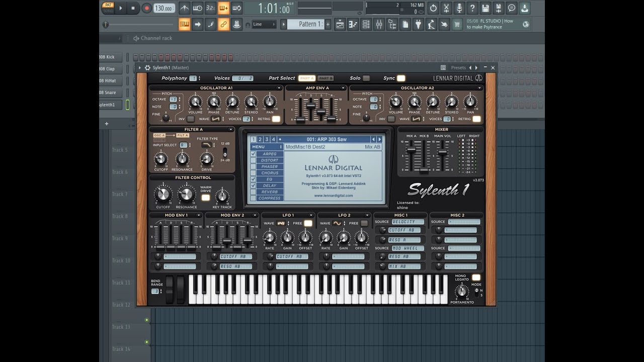
Task: Open the FILTER A dropdown arrow
Action: [231, 129]
